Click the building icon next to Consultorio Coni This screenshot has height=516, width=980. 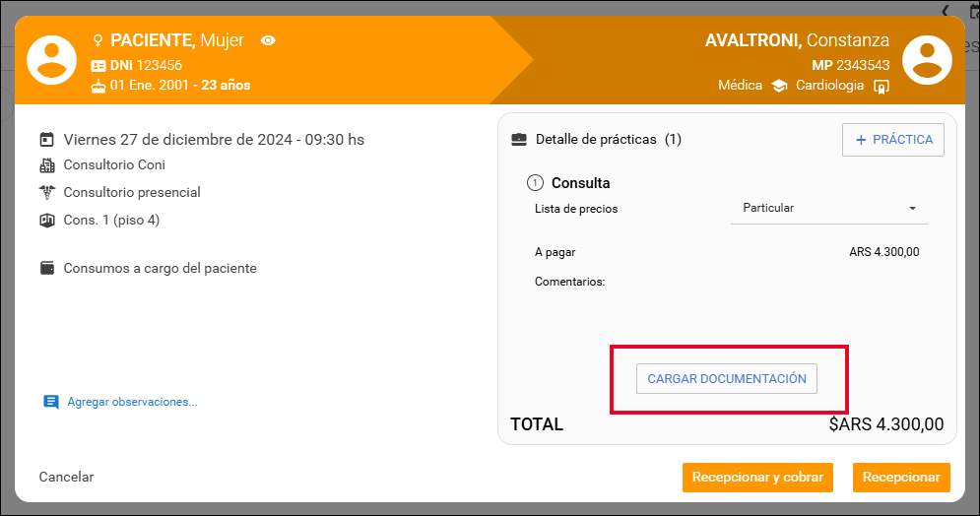pyautogui.click(x=47, y=164)
